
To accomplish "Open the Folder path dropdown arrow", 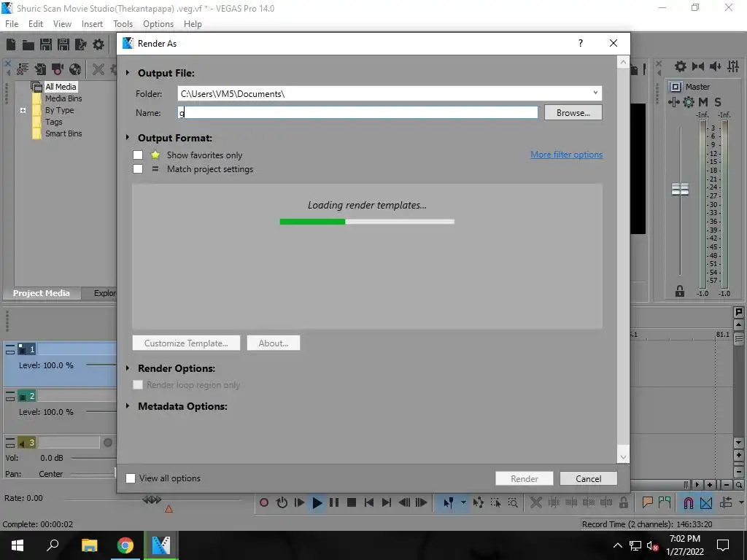I will coord(595,93).
